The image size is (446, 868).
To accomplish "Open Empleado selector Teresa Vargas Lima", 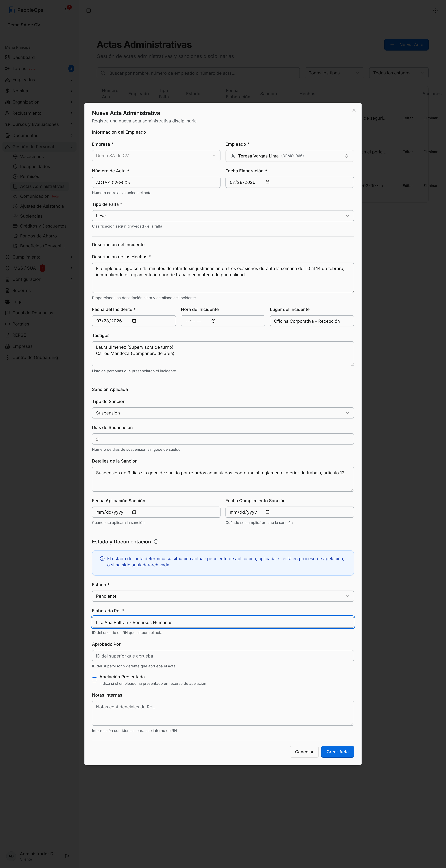I will point(289,156).
